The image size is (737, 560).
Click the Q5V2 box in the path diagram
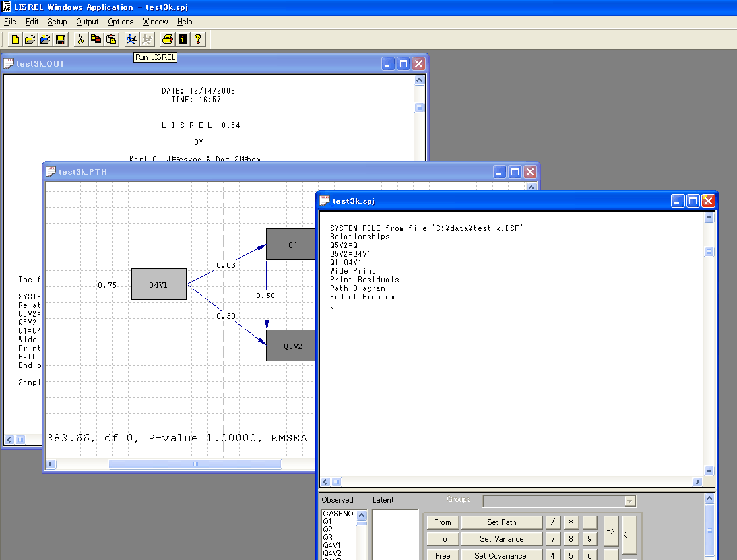(x=291, y=346)
